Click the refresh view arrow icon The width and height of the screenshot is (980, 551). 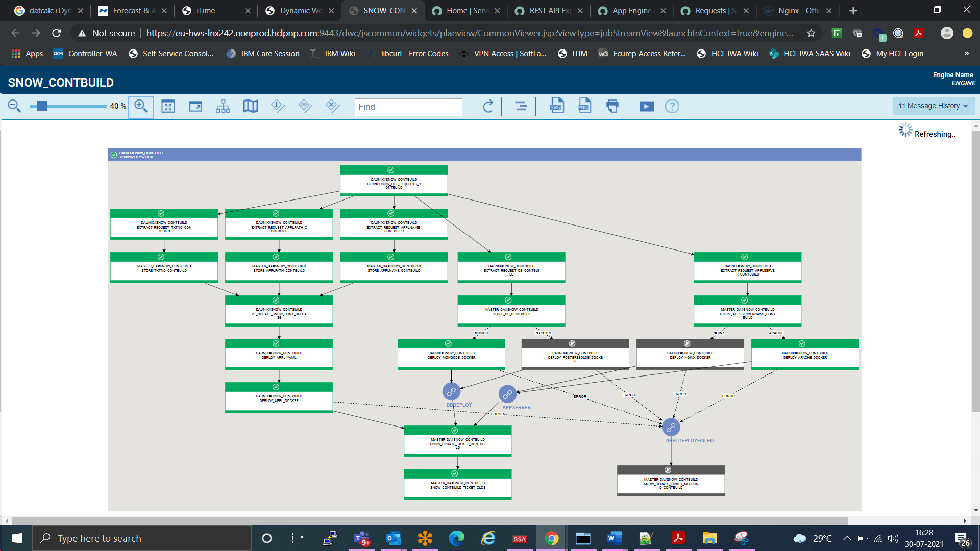(488, 106)
